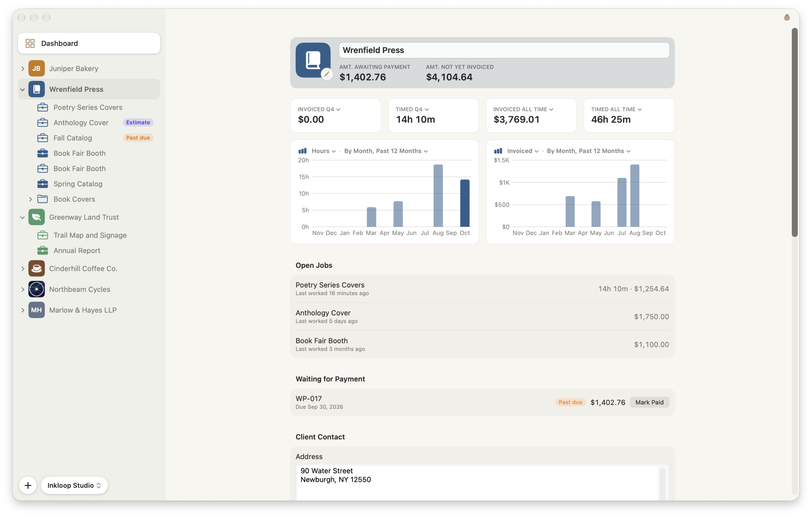Click the Cinderhill Coffee Co. cup icon
This screenshot has width=812, height=517.
[x=36, y=268]
